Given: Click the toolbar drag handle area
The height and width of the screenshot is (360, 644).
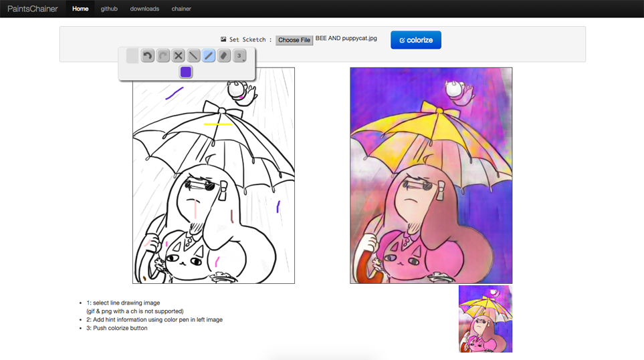Looking at the screenshot, I should (132, 55).
